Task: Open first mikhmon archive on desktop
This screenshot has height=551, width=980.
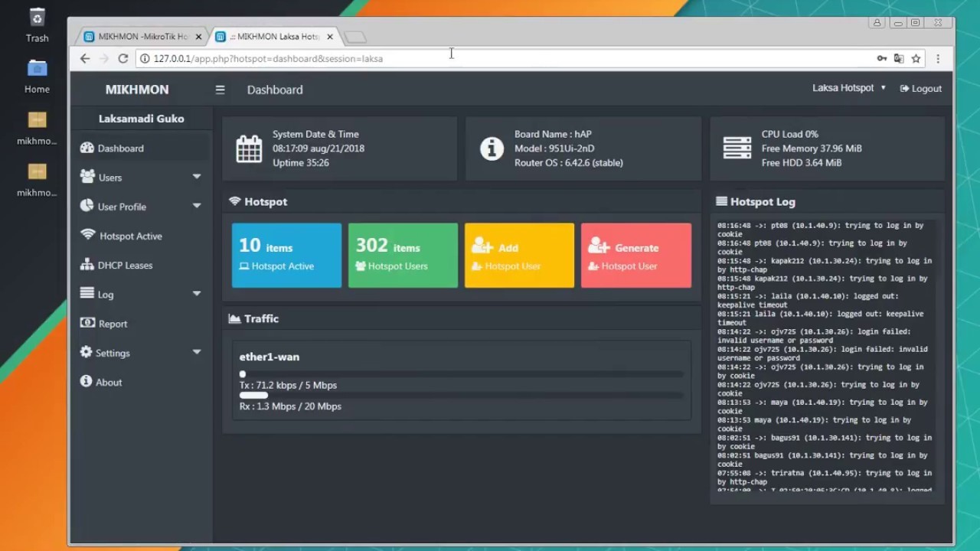Action: (37, 128)
